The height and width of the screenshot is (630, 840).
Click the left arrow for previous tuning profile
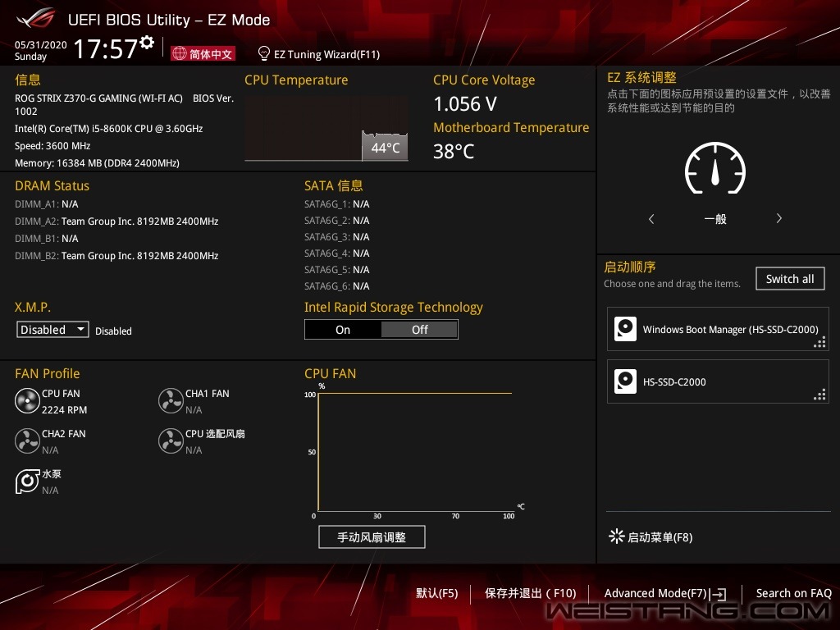[651, 219]
